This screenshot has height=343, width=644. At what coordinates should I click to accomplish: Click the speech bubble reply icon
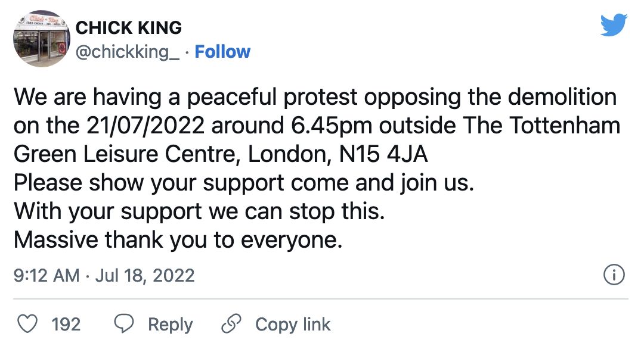click(x=123, y=324)
